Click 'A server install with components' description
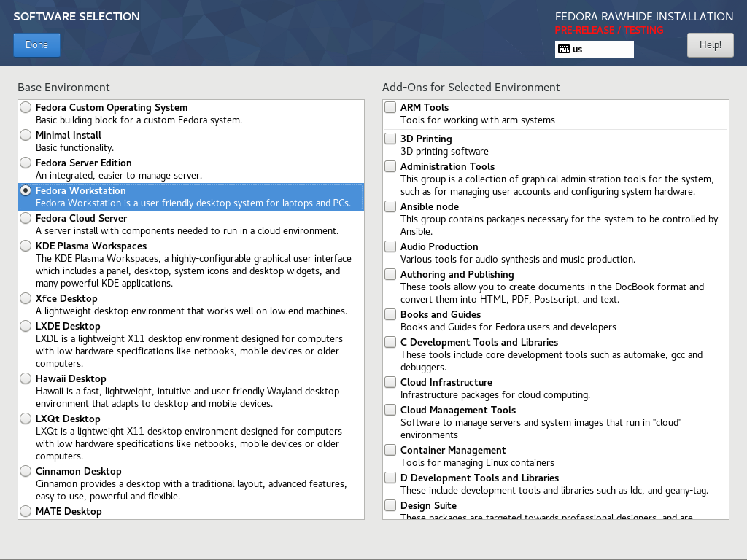 [x=187, y=230]
